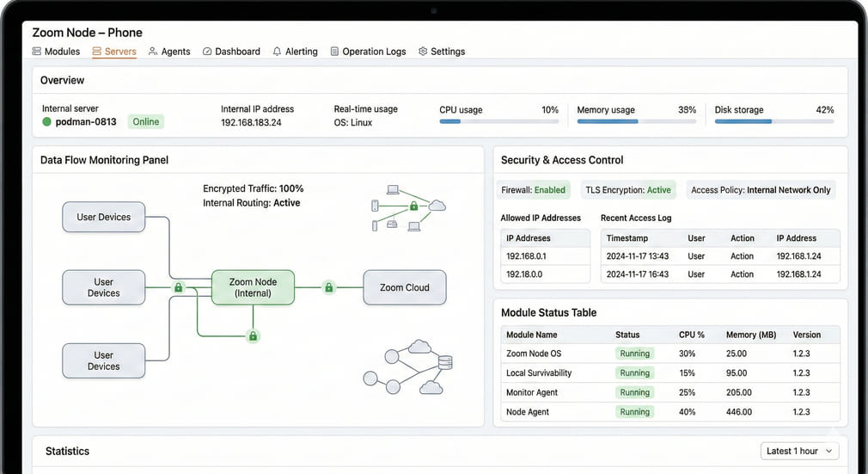Click the green online status dot beside podman-0813
The height and width of the screenshot is (474, 868).
(47, 122)
